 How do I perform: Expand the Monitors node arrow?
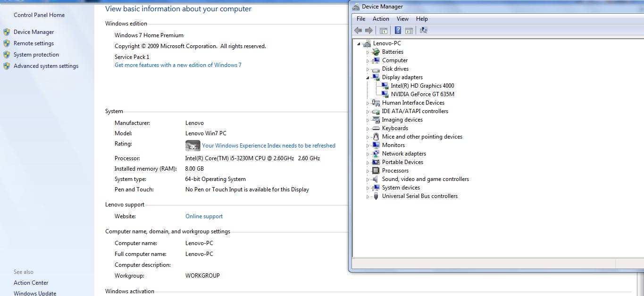(368, 146)
